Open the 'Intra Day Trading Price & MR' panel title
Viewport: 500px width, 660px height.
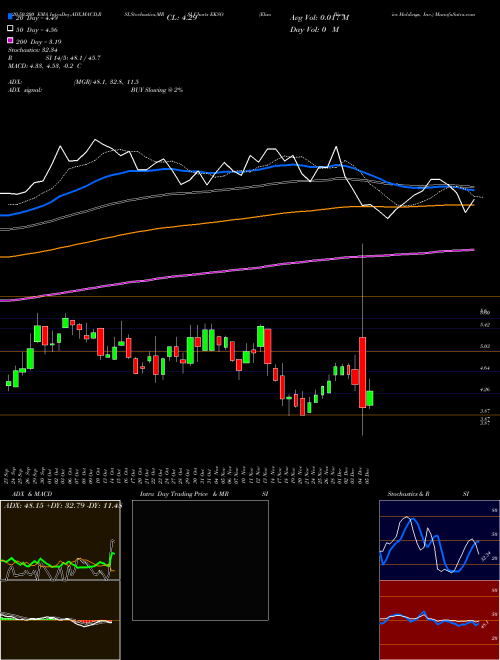pos(184,494)
